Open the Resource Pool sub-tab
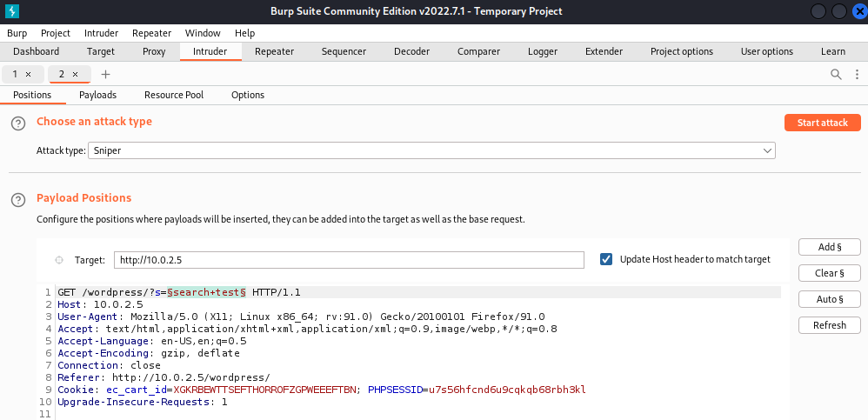 pyautogui.click(x=174, y=95)
